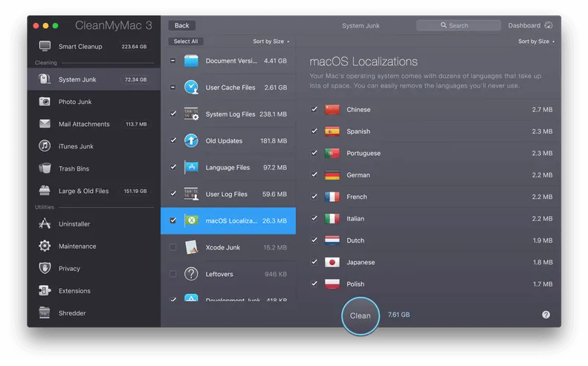Image resolution: width=588 pixels, height=366 pixels.
Task: Click the Search field
Action: (458, 25)
